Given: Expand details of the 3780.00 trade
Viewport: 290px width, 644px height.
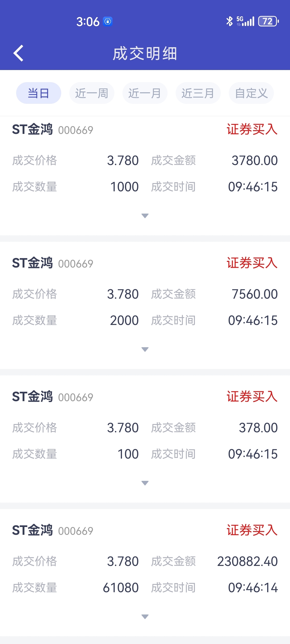Looking at the screenshot, I should (145, 216).
